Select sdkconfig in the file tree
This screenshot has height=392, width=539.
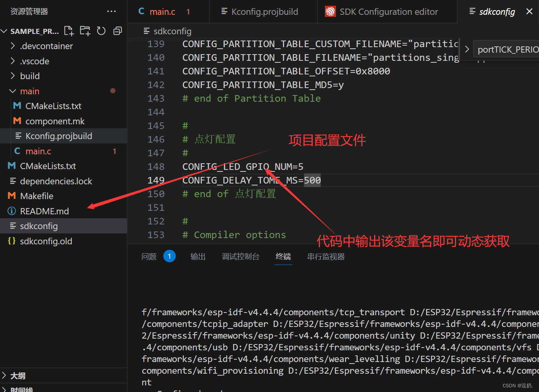(x=64, y=226)
